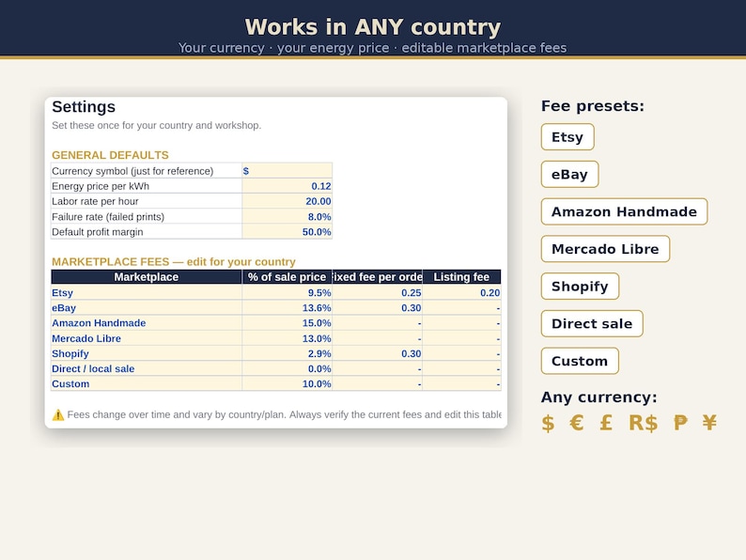This screenshot has height=560, width=746.
Task: Edit energy price per kWh value 0.12
Action: (x=287, y=186)
